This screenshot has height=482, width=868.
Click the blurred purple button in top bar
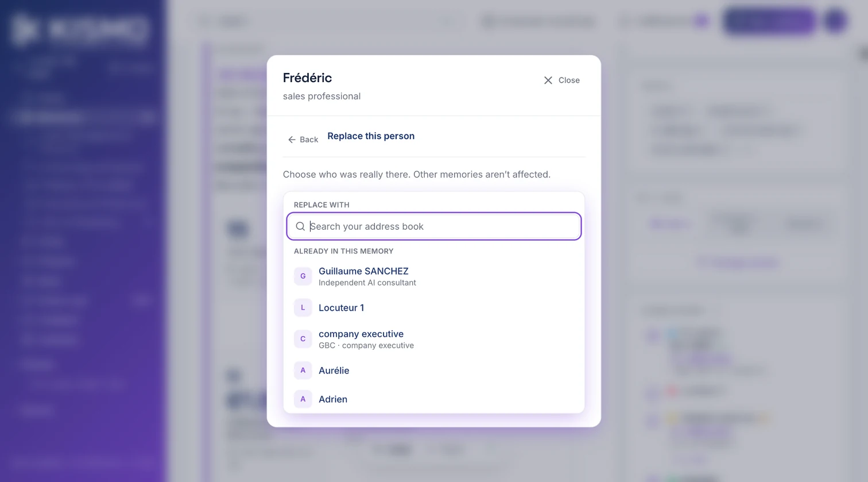point(769,21)
